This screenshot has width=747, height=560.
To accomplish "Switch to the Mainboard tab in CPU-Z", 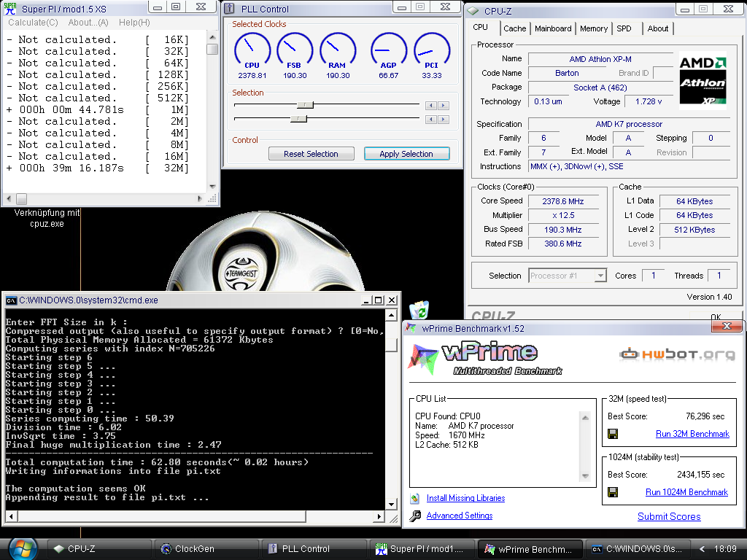I will (553, 28).
